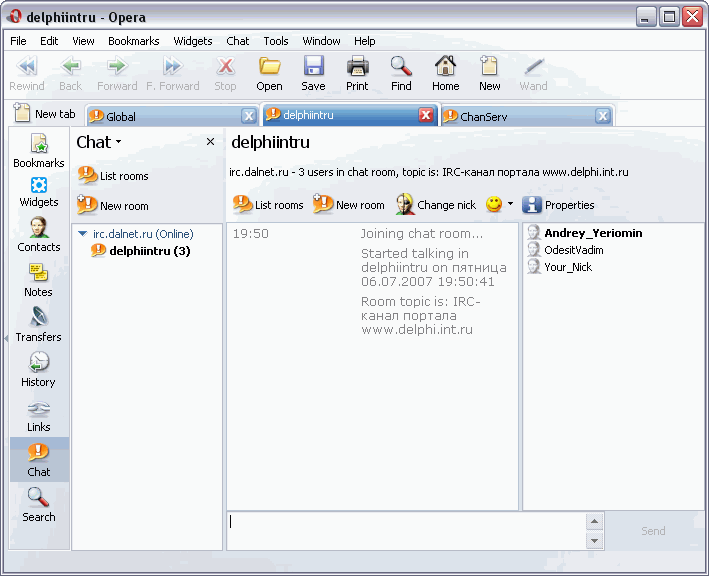Viewport: 709px width, 576px height.
Task: Click List rooms in the Chat side panel
Action: pos(113,176)
